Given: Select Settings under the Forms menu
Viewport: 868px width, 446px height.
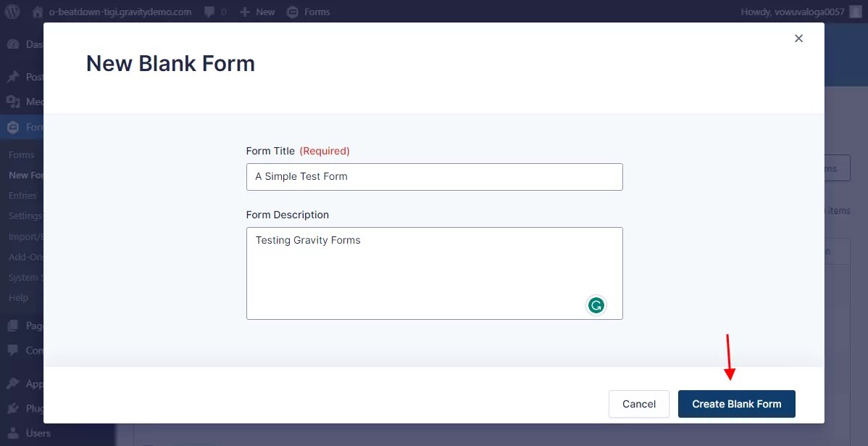Looking at the screenshot, I should tap(25, 215).
